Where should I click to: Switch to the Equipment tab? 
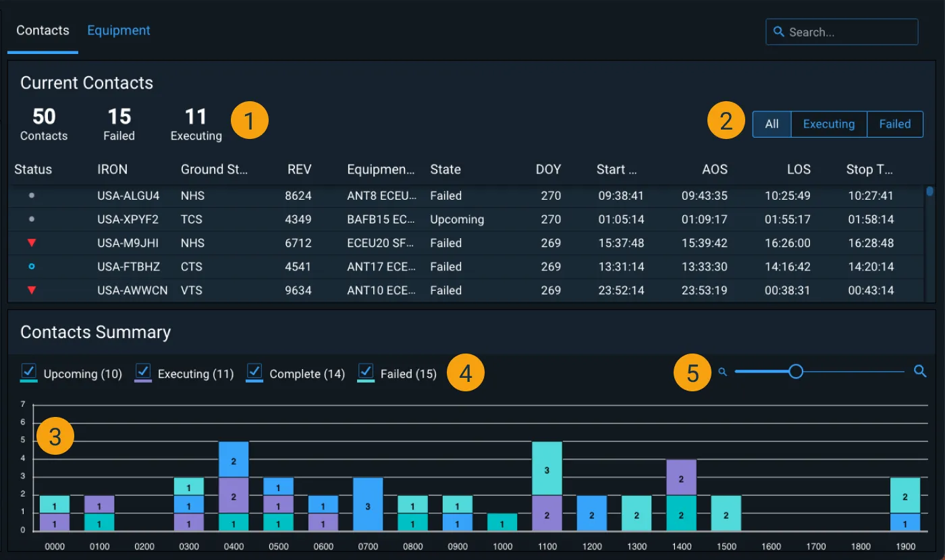click(x=119, y=30)
